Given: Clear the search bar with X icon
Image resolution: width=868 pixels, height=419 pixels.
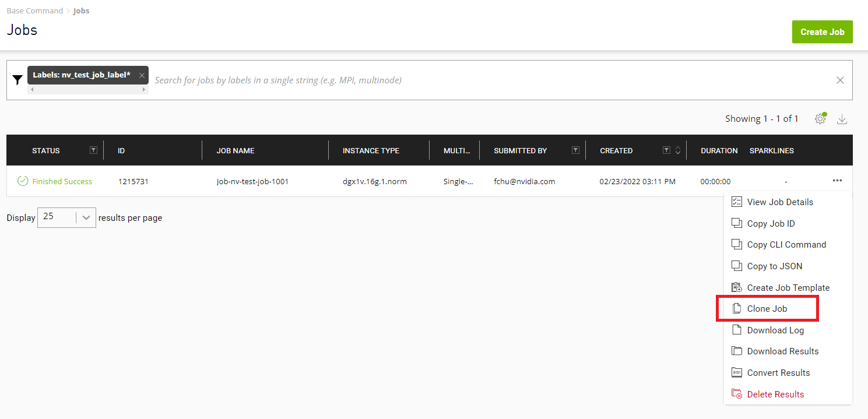Looking at the screenshot, I should pyautogui.click(x=840, y=80).
